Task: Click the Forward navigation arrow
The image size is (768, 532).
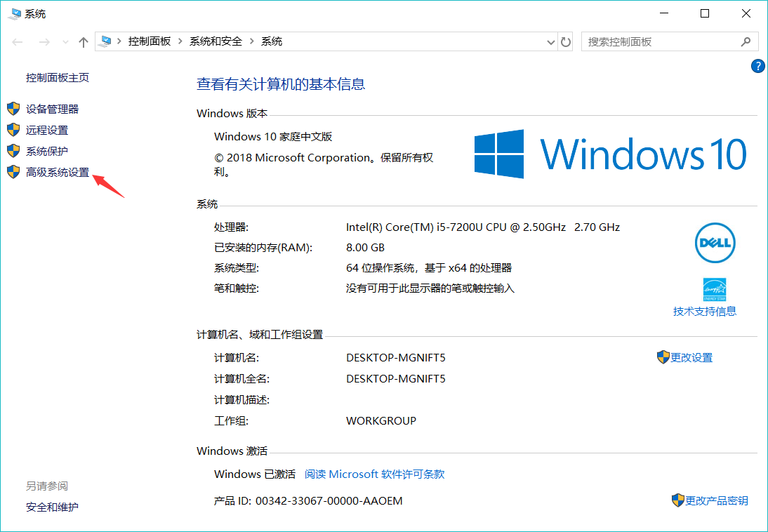Action: (44, 42)
